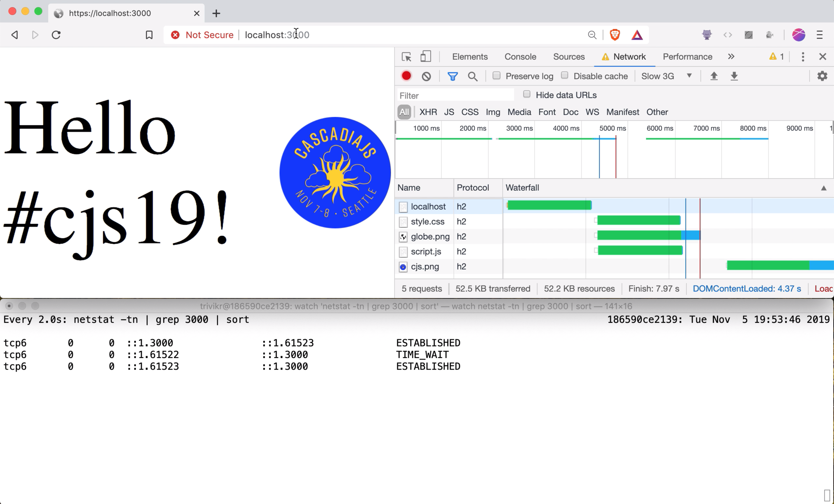Image resolution: width=834 pixels, height=504 pixels.
Task: Click the red record network log button
Action: [406, 76]
